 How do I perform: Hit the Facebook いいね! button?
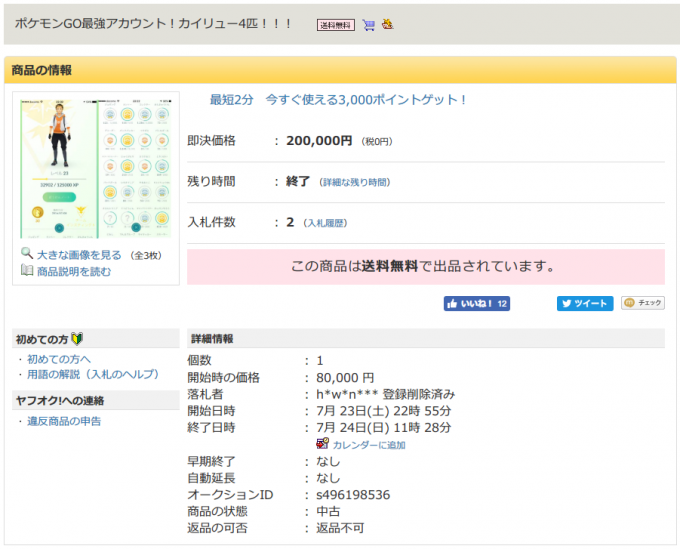click(x=477, y=304)
